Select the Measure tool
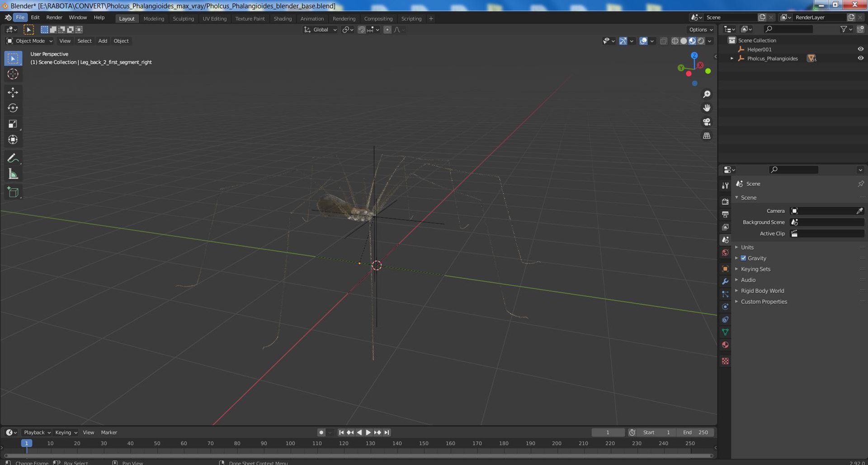 [13, 174]
